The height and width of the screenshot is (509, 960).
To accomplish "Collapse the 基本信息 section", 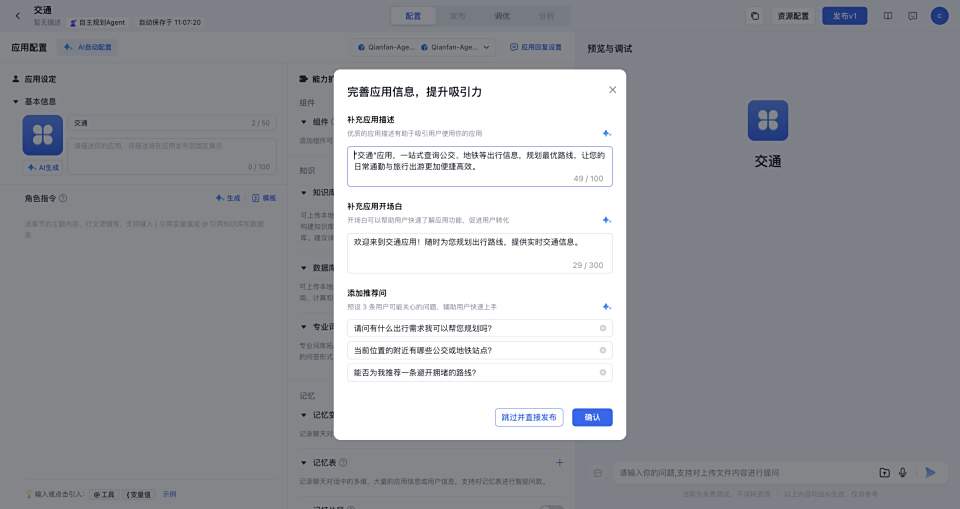I will click(x=16, y=101).
